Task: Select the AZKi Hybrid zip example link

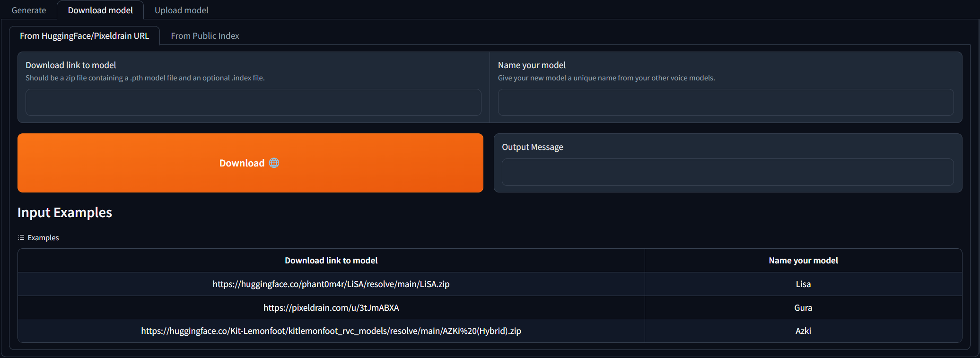Action: pos(331,331)
